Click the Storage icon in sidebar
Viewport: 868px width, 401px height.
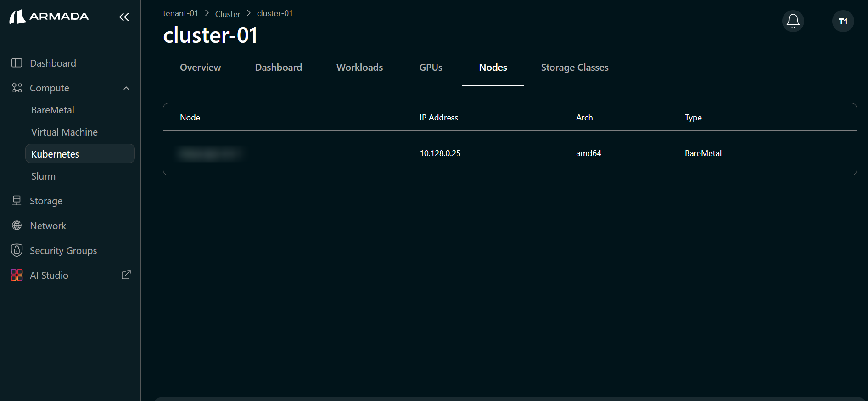(17, 201)
